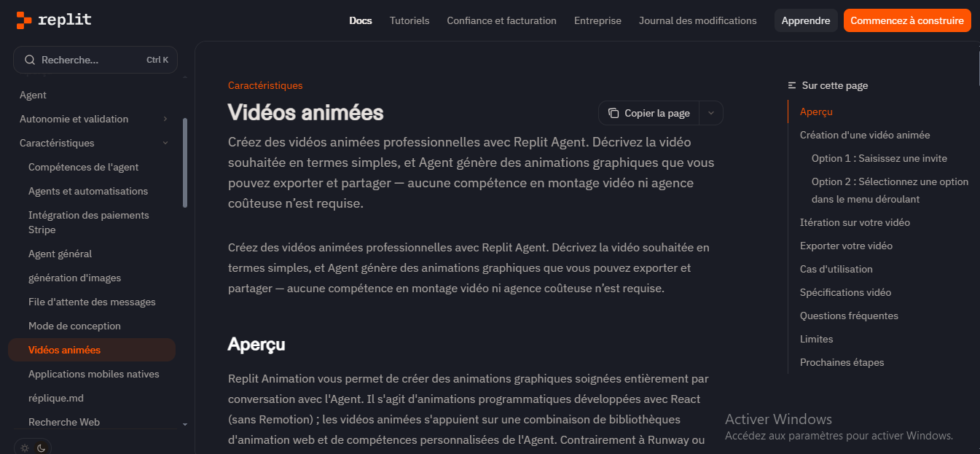Click the Commencez à construire button
The image size is (980, 454).
907,20
